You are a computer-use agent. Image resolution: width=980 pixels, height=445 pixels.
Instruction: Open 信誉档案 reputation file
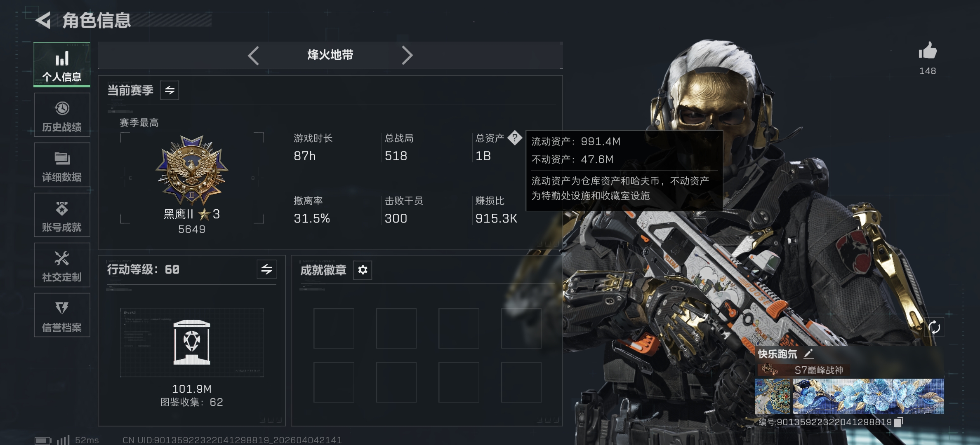coord(62,315)
